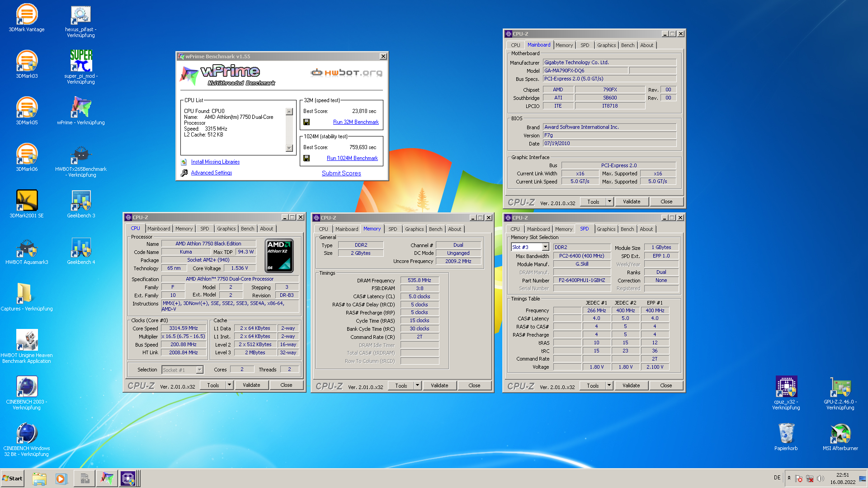
Task: Open the Papierkorb recycle bin
Action: pyautogui.click(x=786, y=436)
